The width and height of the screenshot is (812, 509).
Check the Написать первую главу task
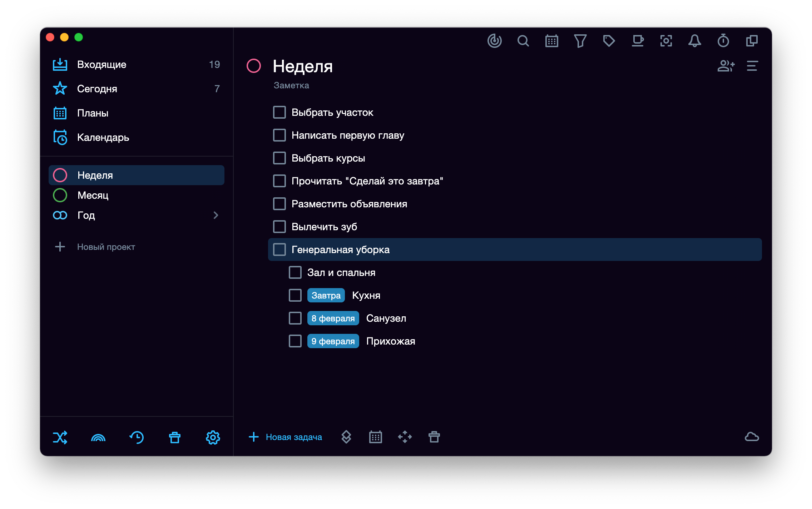pos(279,135)
